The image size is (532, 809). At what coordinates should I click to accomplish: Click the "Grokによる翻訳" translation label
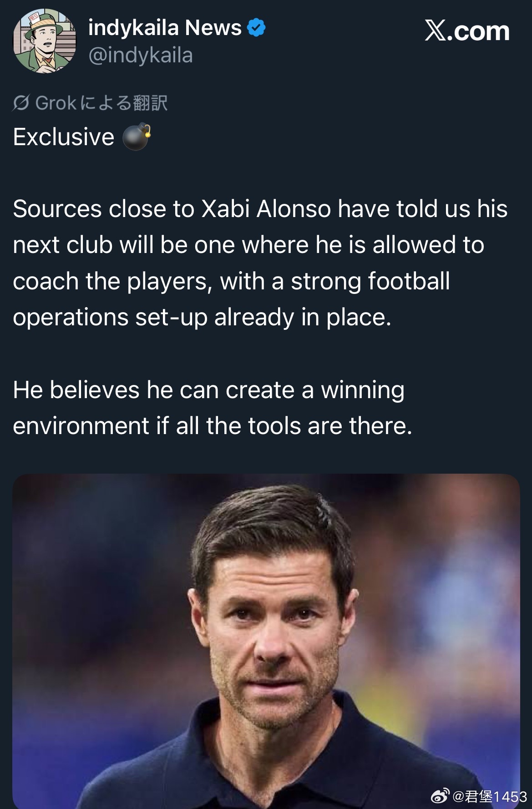click(101, 103)
